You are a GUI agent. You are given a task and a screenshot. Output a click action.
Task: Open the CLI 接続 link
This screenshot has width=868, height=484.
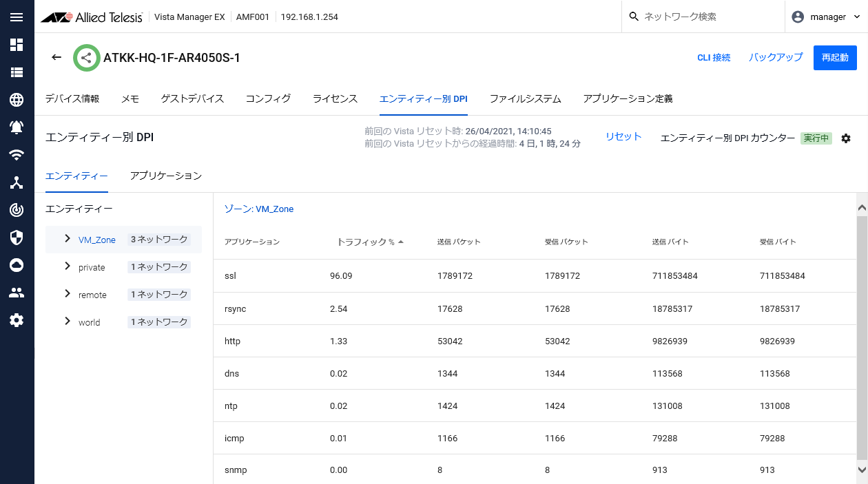coord(714,58)
